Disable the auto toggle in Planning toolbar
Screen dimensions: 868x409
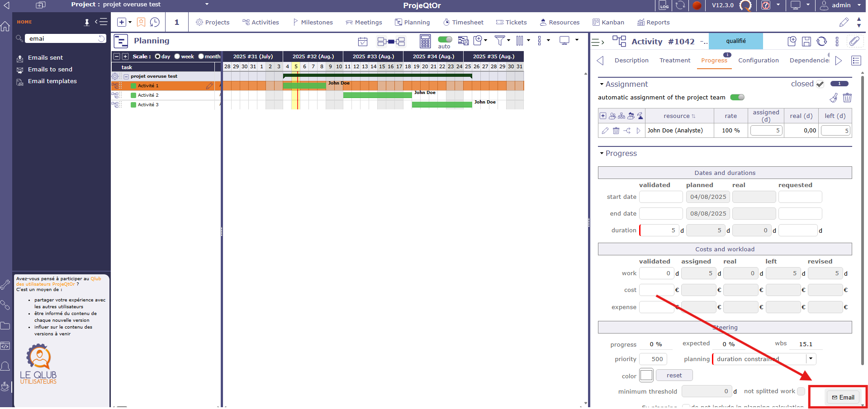445,39
